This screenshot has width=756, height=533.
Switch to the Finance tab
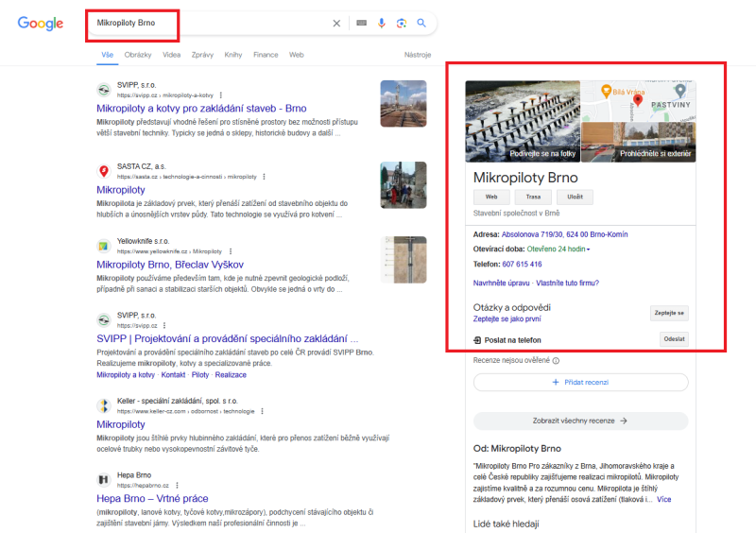[x=266, y=55]
